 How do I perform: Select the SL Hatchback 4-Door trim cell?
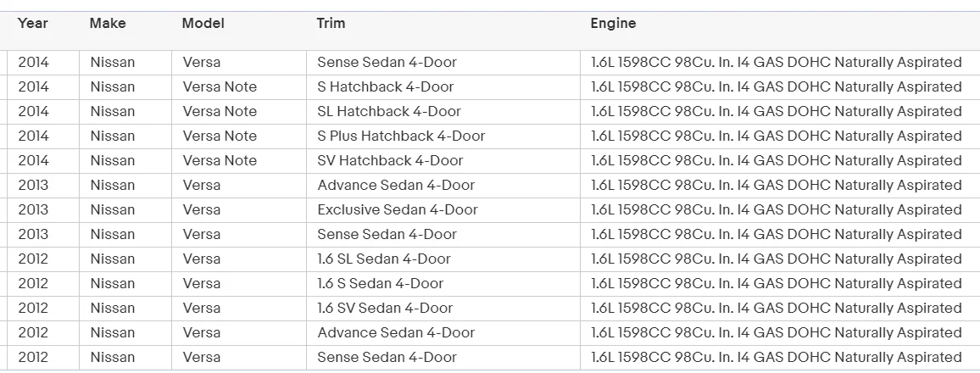click(389, 111)
